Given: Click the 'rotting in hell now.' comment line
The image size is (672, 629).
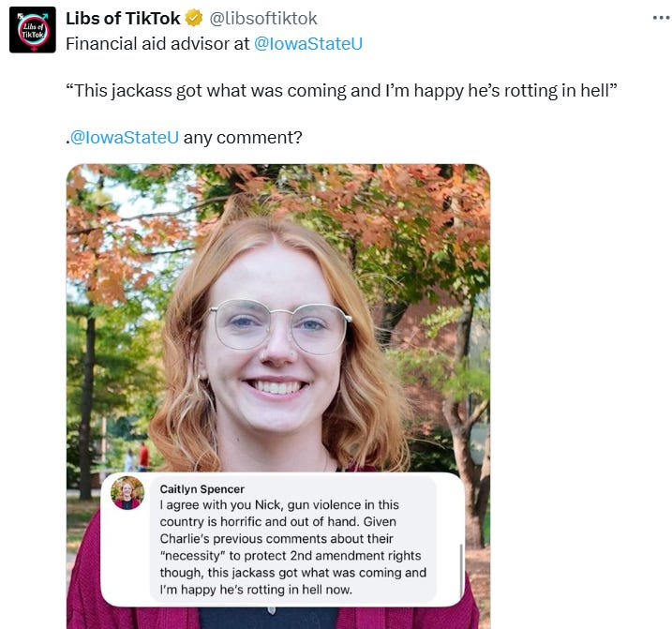Looking at the screenshot, I should pos(256,590).
